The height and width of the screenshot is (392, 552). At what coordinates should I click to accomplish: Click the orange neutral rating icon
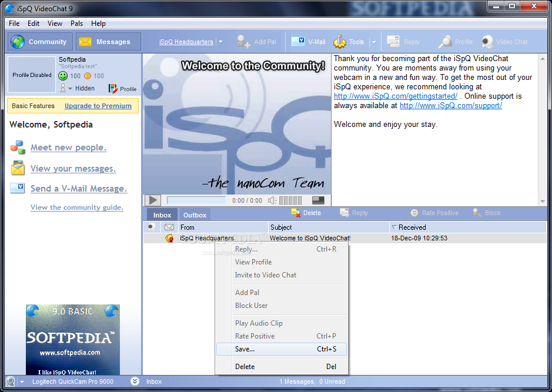88,76
